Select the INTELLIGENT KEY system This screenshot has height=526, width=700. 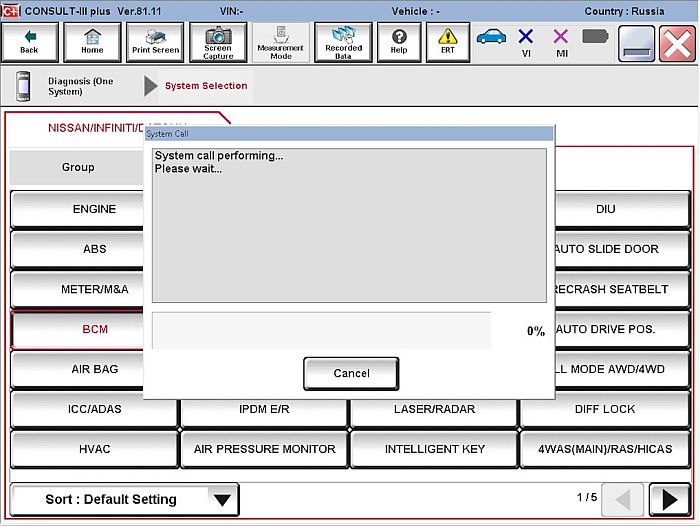434,449
